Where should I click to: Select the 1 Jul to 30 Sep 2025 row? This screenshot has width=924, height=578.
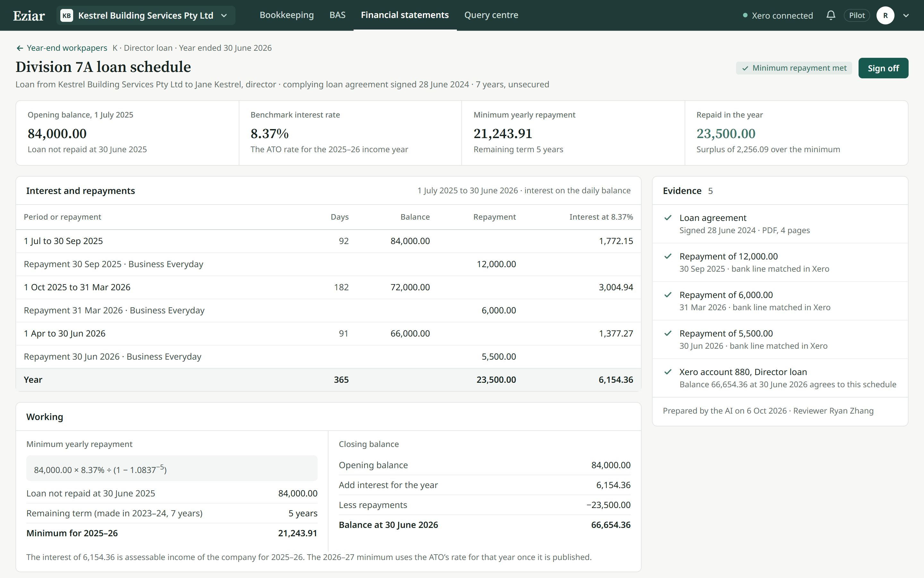(x=328, y=241)
